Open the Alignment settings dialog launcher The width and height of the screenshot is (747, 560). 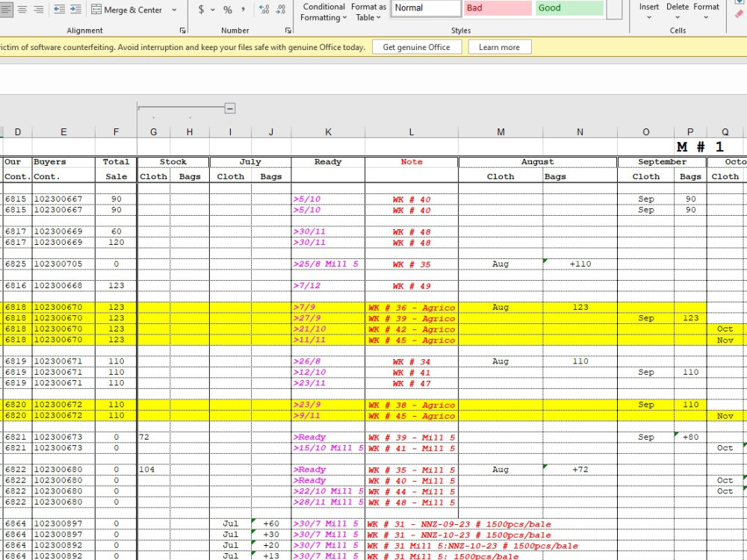pos(182,31)
